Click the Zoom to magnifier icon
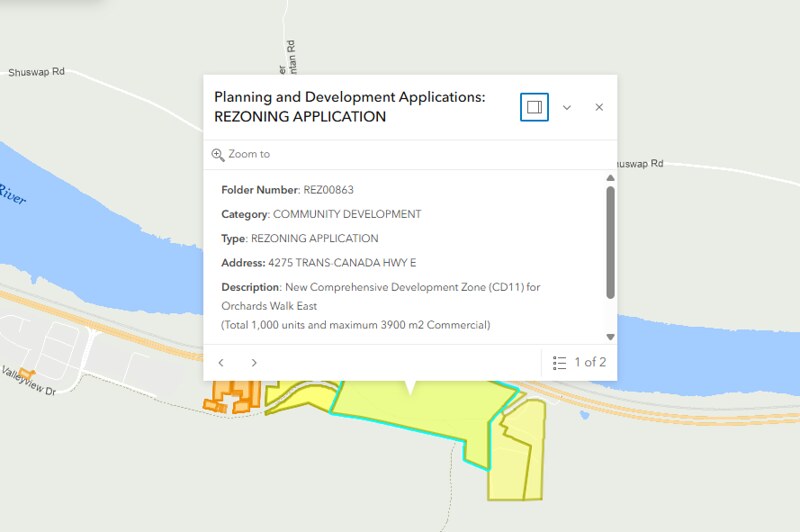The height and width of the screenshot is (532, 800). [x=218, y=155]
